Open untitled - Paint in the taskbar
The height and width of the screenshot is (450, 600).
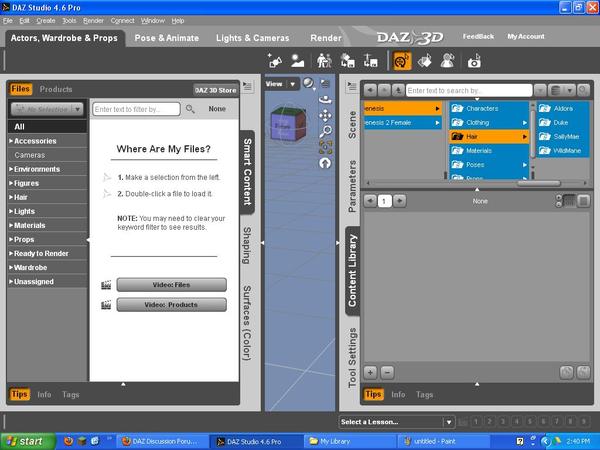443,441
